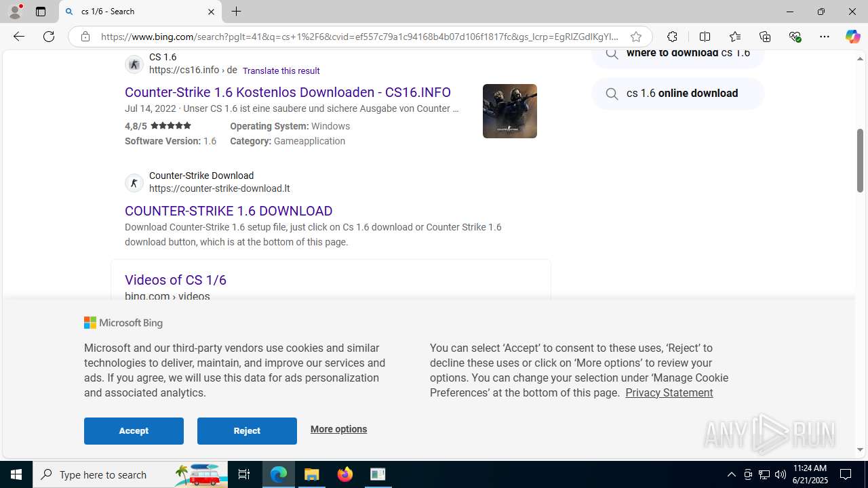Open a new tab with plus button
Image resolution: width=868 pixels, height=488 pixels.
coord(236,12)
